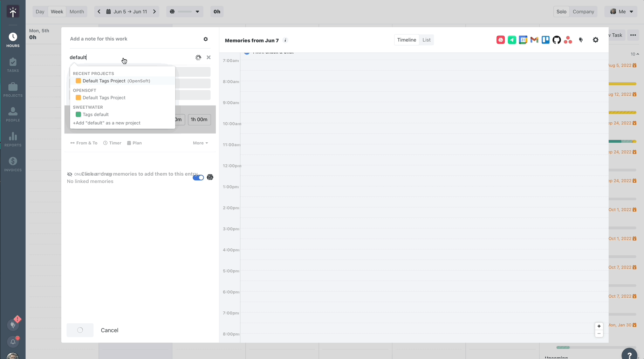Add "default" as a new project

tap(106, 123)
